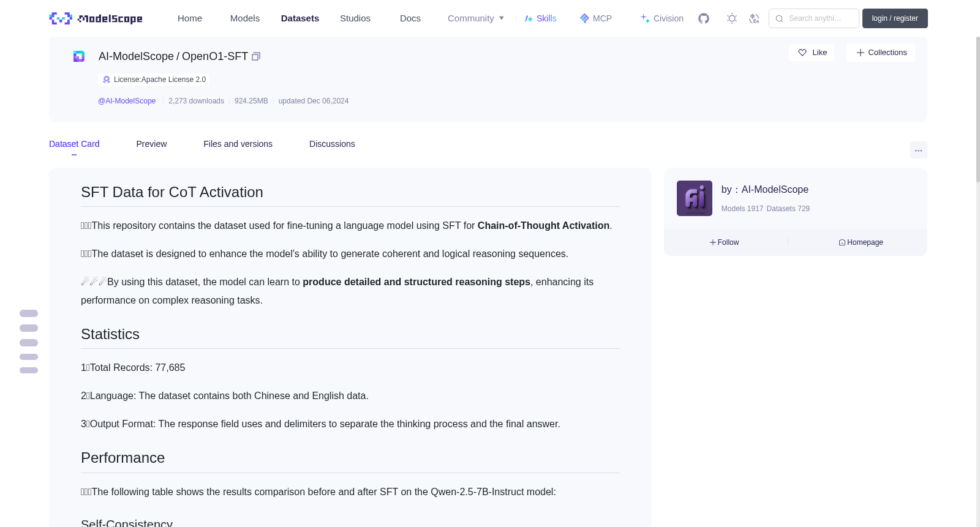Like this dataset with the heart
The width and height of the screenshot is (980, 527).
tap(812, 53)
